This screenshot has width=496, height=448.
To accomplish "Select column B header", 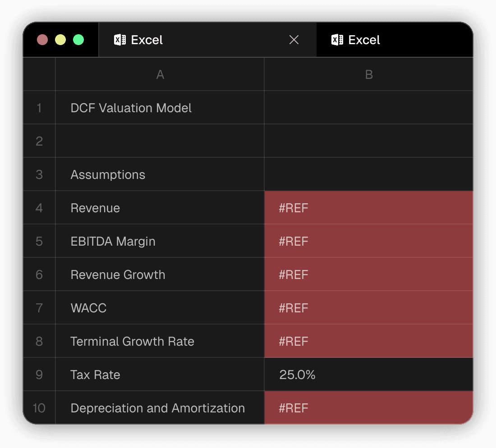I will pos(368,74).
